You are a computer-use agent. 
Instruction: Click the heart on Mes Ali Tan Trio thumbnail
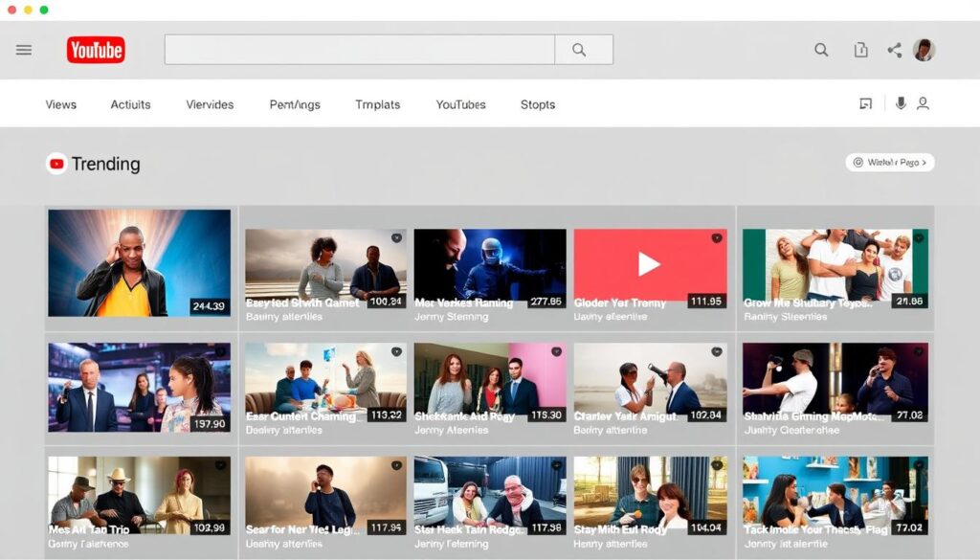[x=221, y=465]
